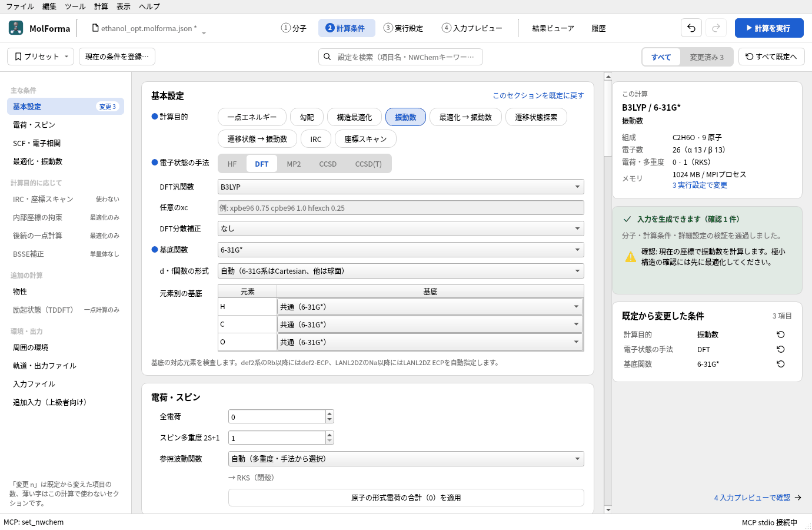Open basis dropdown for element O
Viewport: 812px width, 530px height.
[x=430, y=342]
